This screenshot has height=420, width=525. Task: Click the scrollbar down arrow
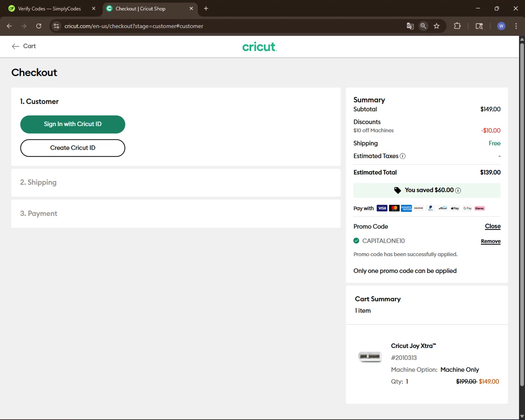click(522, 416)
